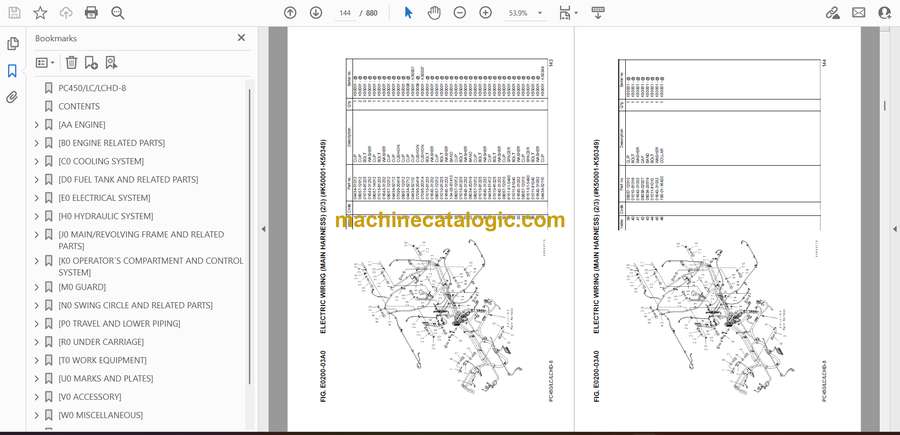Expand [D0 FUEL TANK AND RELATED PARTS]

[37, 180]
